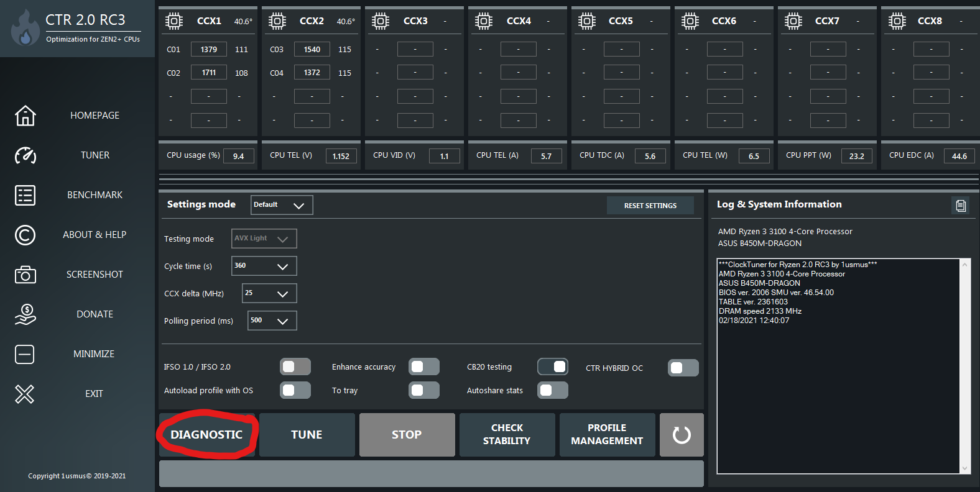This screenshot has height=492, width=980.
Task: Open the TUNER menu item
Action: (x=95, y=155)
